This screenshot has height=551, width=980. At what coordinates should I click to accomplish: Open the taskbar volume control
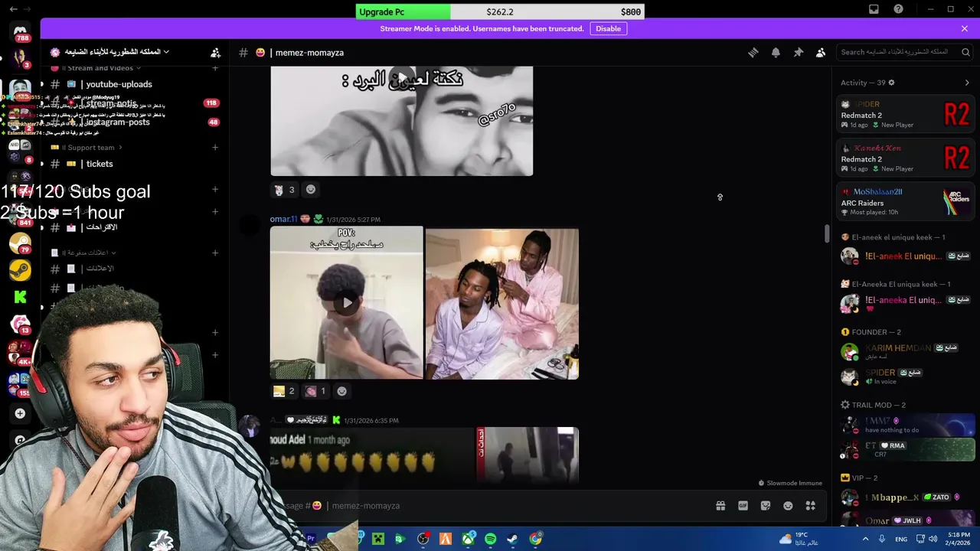(x=933, y=539)
